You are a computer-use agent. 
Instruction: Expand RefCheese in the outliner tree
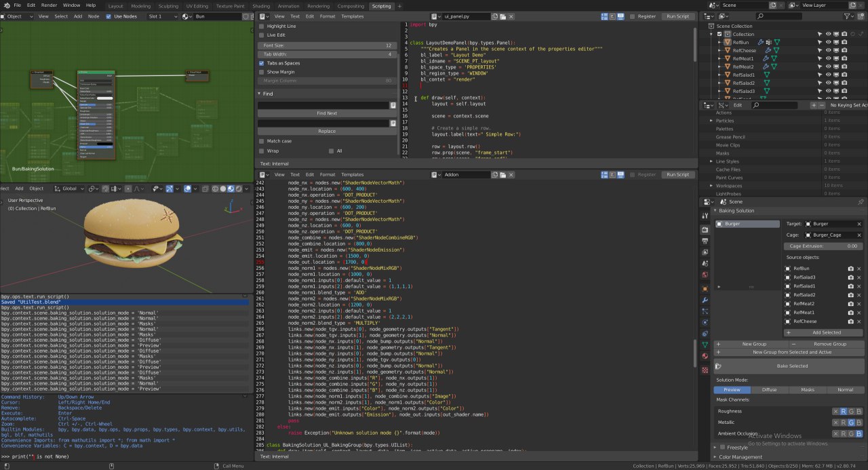coord(719,50)
